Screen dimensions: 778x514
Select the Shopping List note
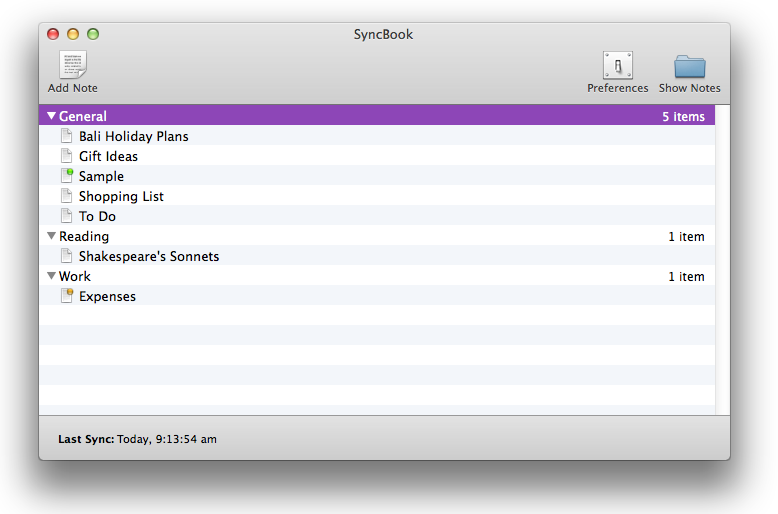coord(377,195)
